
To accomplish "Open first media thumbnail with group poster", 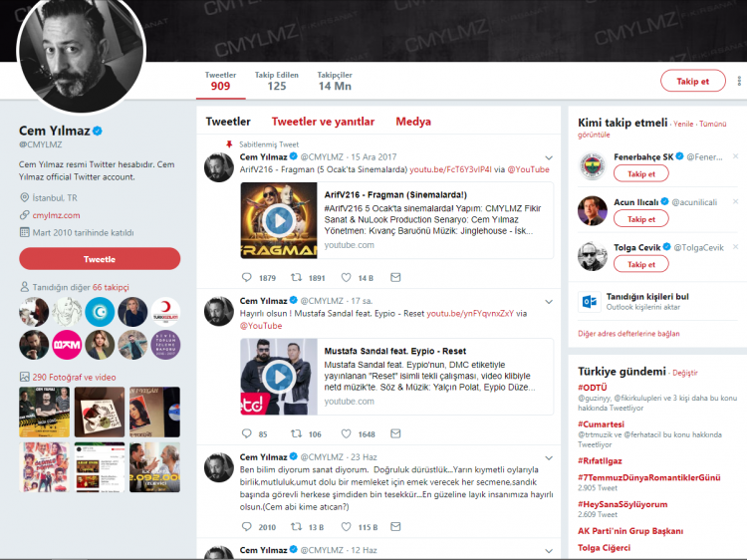I will pos(44,412).
